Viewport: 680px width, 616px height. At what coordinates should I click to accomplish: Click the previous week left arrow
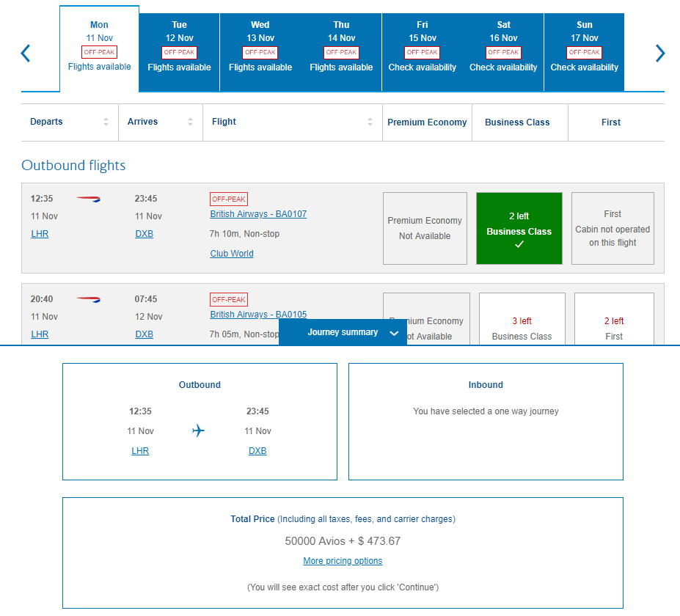[26, 53]
